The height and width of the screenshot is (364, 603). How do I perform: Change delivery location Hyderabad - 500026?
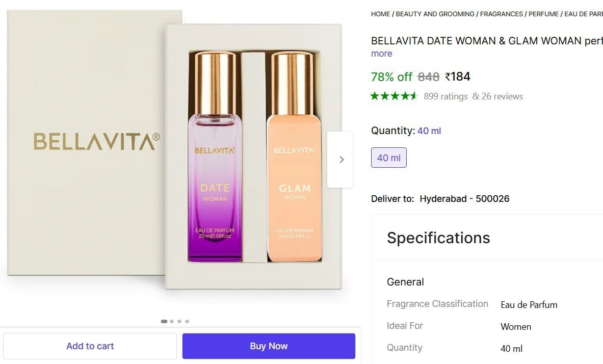point(464,198)
